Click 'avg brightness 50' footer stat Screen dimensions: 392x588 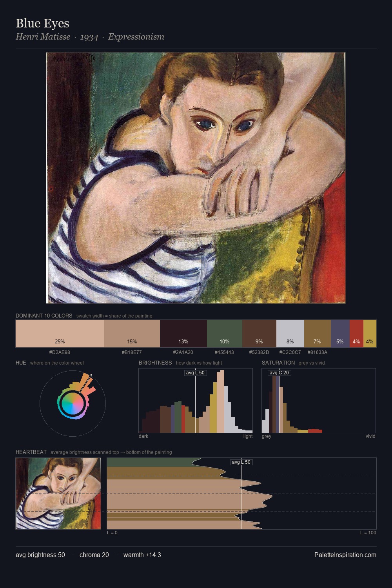click(40, 555)
